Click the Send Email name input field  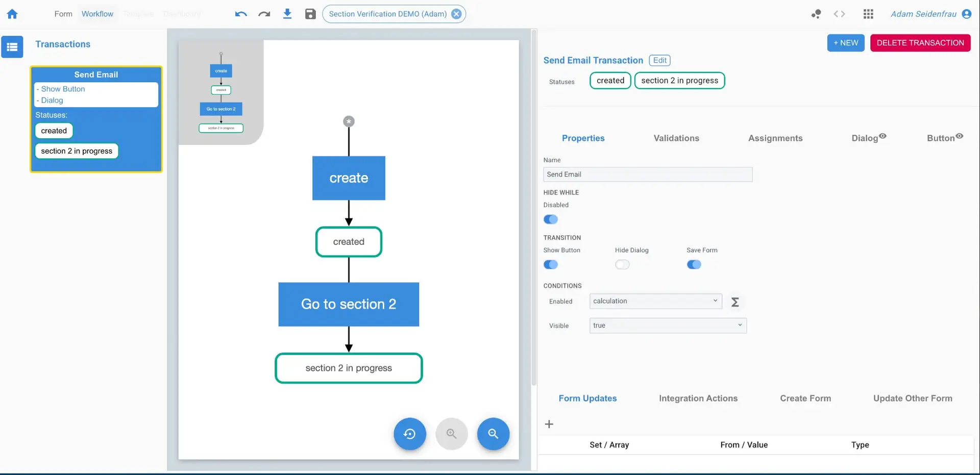pyautogui.click(x=647, y=174)
